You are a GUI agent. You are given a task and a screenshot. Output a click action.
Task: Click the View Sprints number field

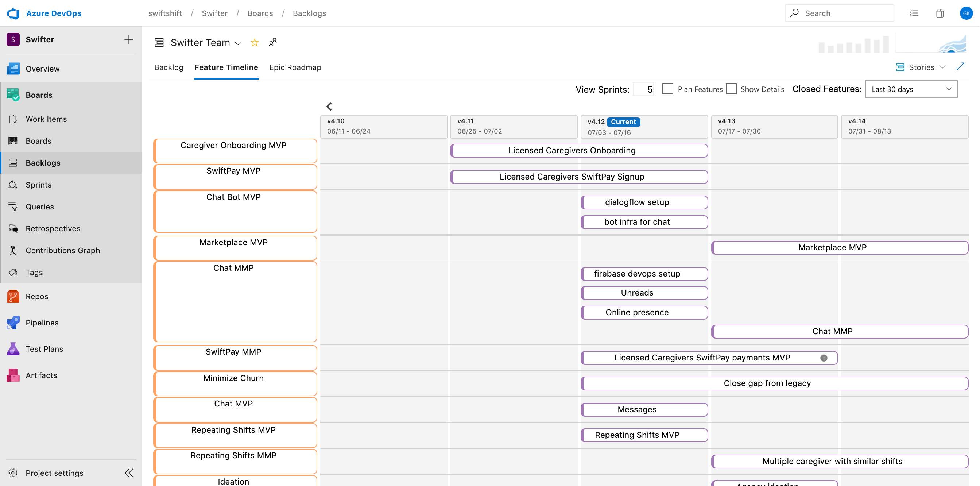(x=643, y=89)
